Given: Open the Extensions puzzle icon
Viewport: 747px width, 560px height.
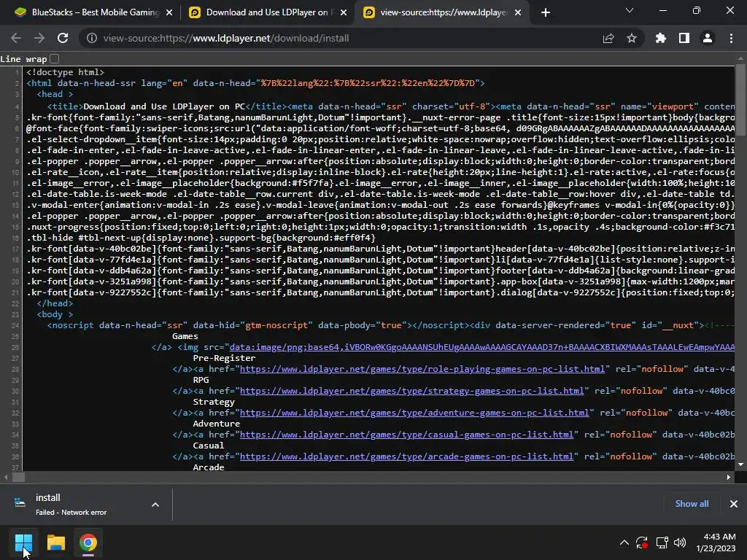Looking at the screenshot, I should click(661, 38).
